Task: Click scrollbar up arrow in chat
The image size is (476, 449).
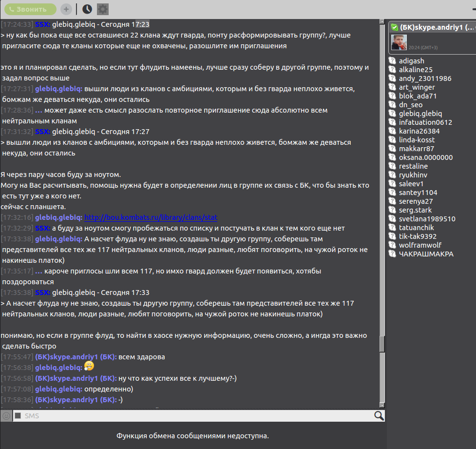Action: coord(382,22)
